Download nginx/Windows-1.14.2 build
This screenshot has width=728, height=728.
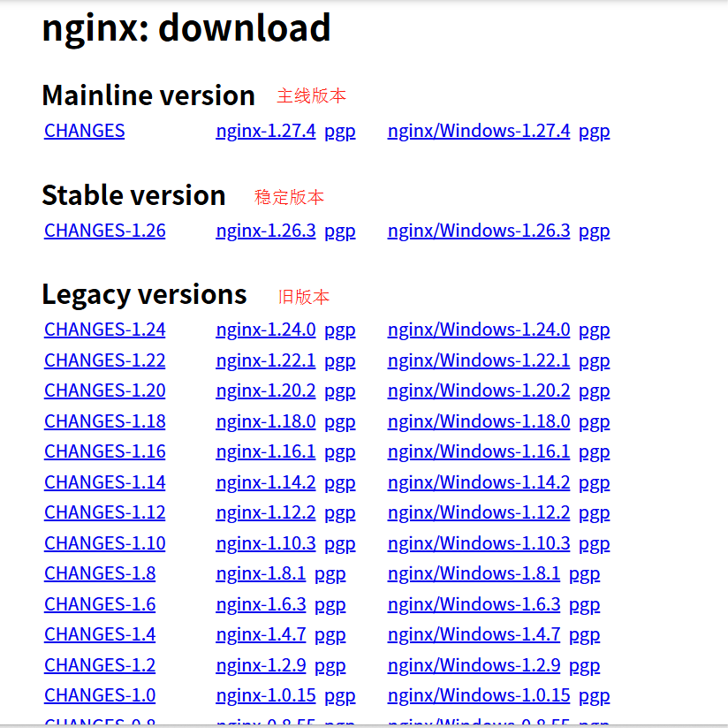click(x=478, y=482)
